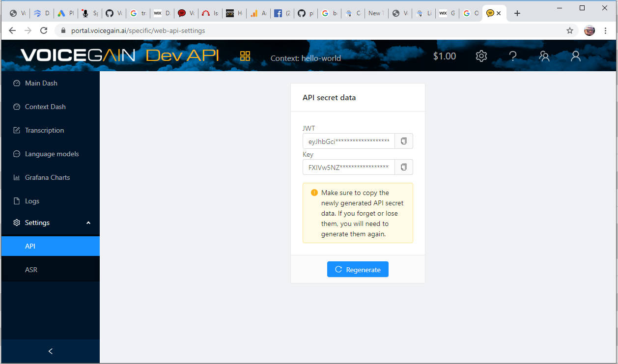Screen dimensions: 618x364
Task: Switch to the Google Analytics browser tab
Action: [258, 13]
